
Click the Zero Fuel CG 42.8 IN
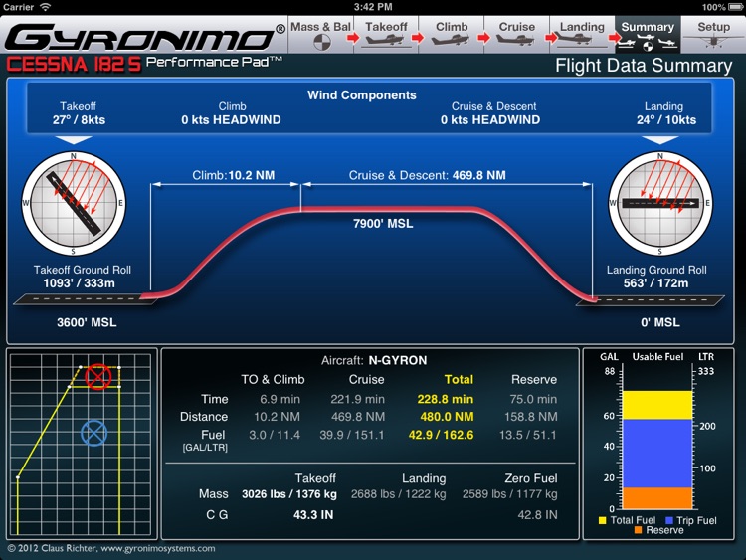(537, 515)
